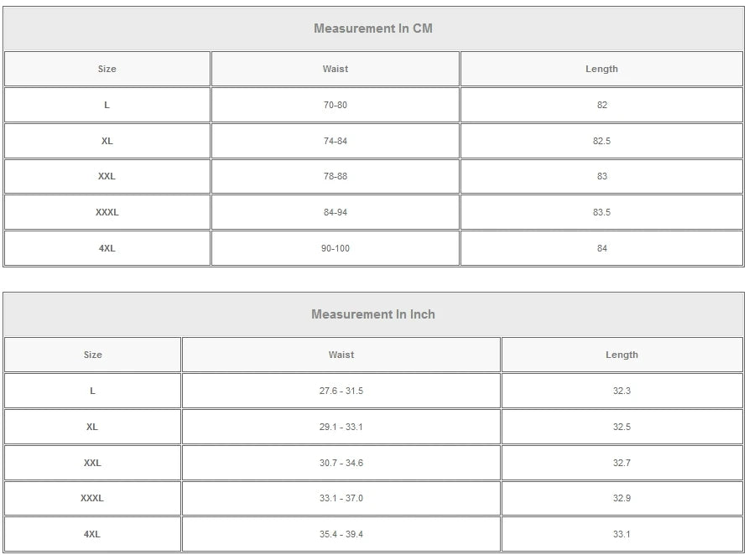Select the 32.3 length cell
This screenshot has height=560, width=749.
pos(622,391)
